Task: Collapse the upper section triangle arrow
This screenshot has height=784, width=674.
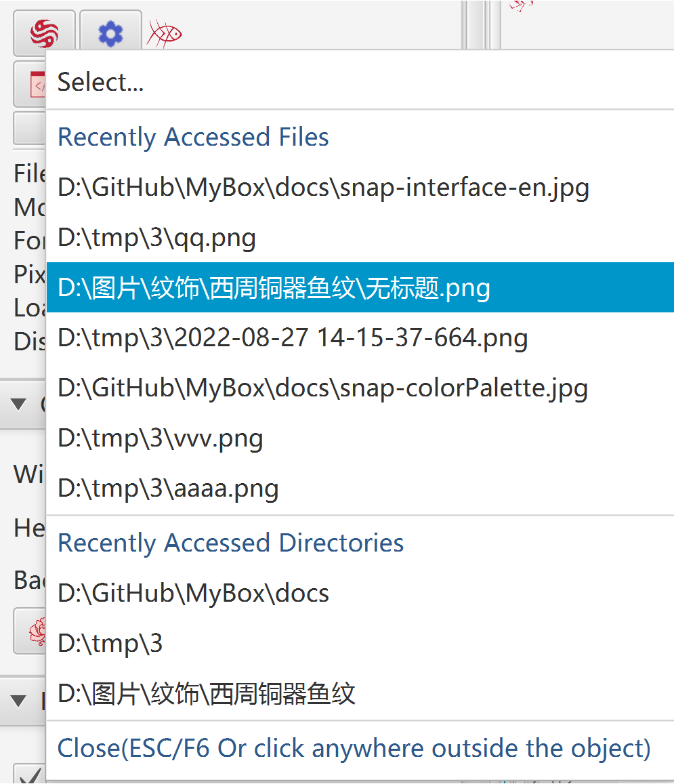Action: (18, 404)
